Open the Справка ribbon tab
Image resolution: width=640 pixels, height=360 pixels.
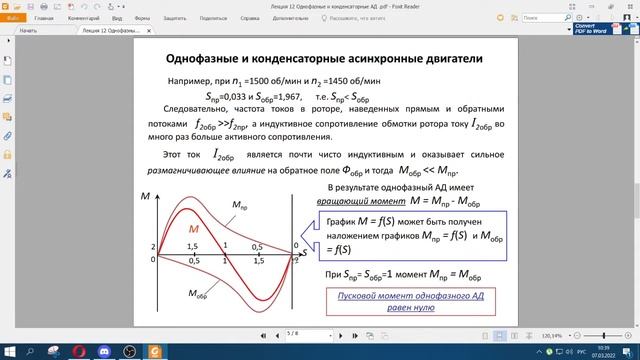250,18
